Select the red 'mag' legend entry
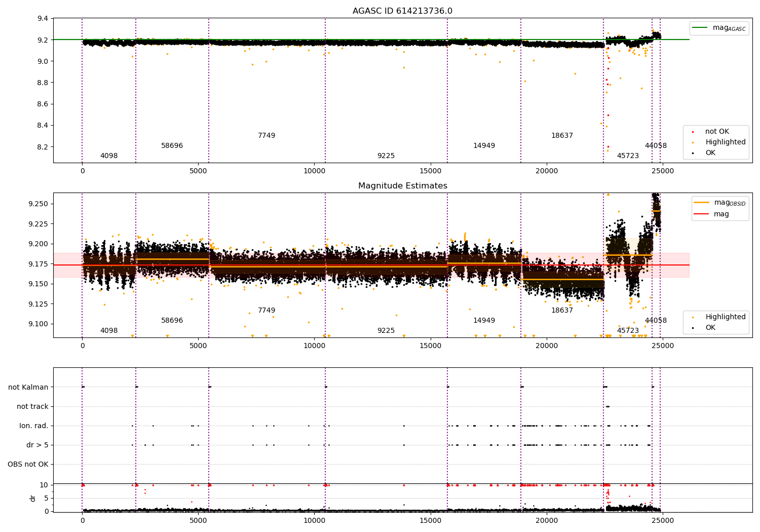Viewport: 760px width, 532px height. click(x=712, y=214)
